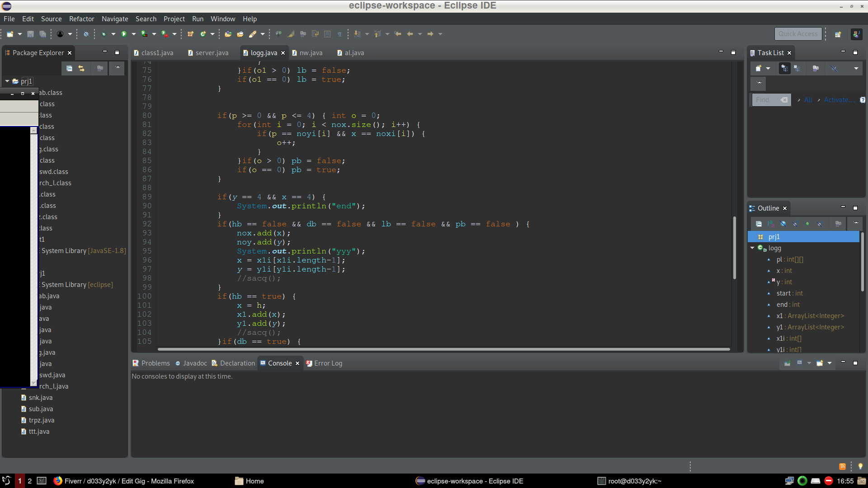Collapse the prj1 project in Package Explorer
The height and width of the screenshot is (488, 868).
pos(7,81)
